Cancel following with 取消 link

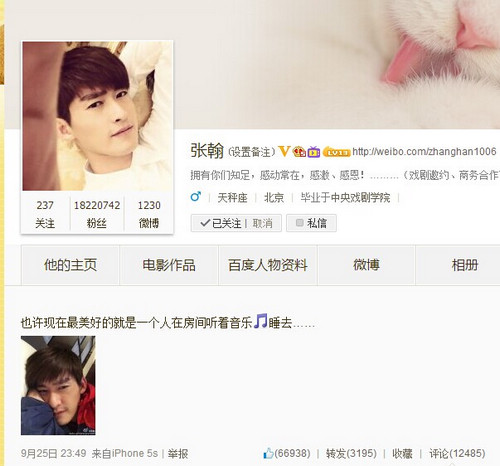[262, 223]
